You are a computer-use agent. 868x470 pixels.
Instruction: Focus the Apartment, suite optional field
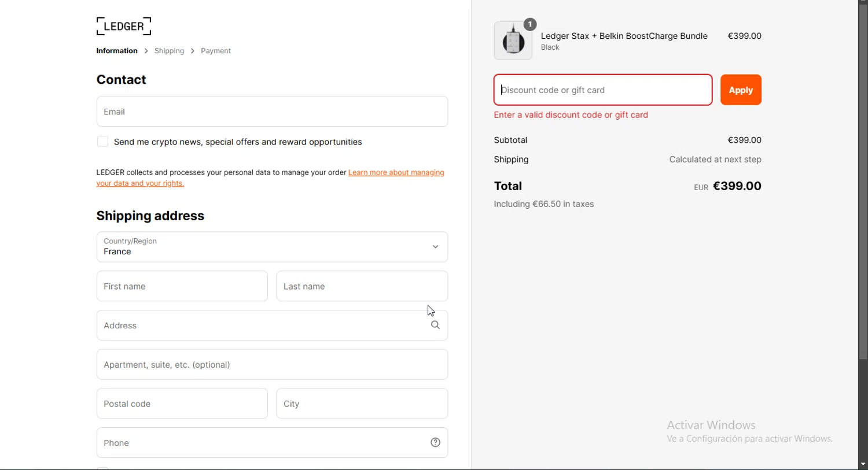272,365
